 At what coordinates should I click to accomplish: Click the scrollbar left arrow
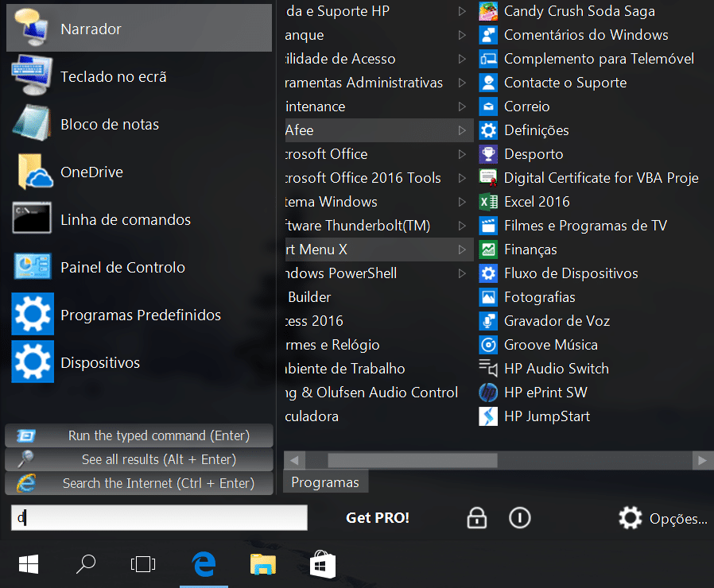[293, 460]
